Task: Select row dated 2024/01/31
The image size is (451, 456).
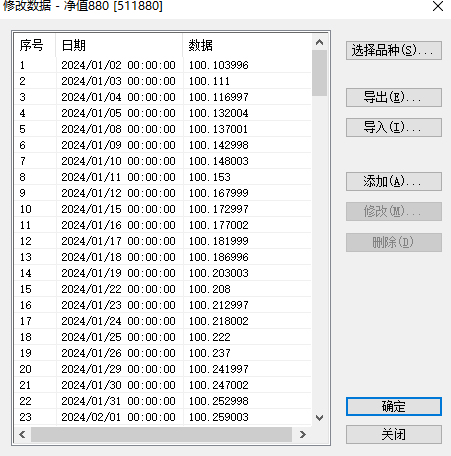Action: pos(163,401)
